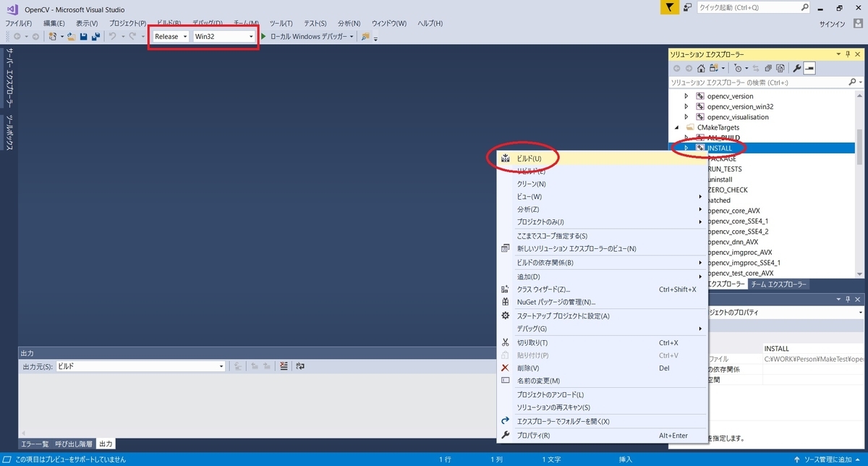Click the publish icon in status bar
The height and width of the screenshot is (466, 868).
point(798,459)
